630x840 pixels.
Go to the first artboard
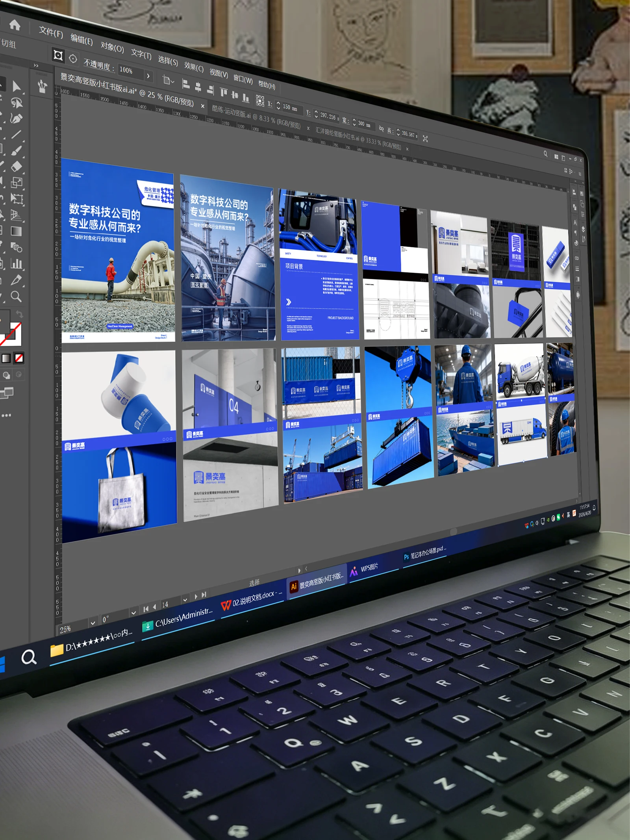(x=146, y=609)
